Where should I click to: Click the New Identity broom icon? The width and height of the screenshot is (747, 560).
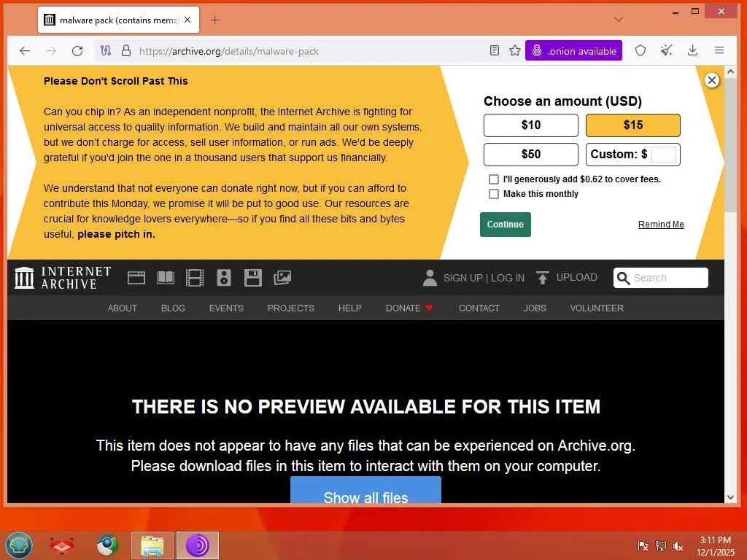pos(667,50)
